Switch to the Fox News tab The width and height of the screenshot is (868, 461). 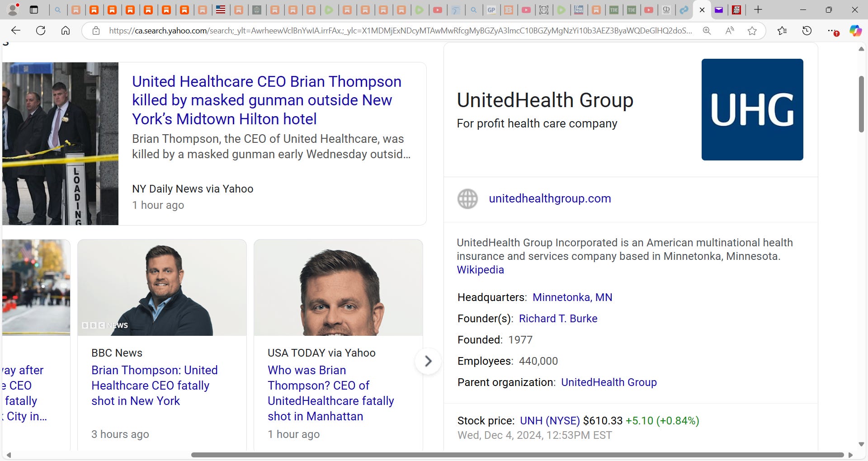[x=578, y=9]
